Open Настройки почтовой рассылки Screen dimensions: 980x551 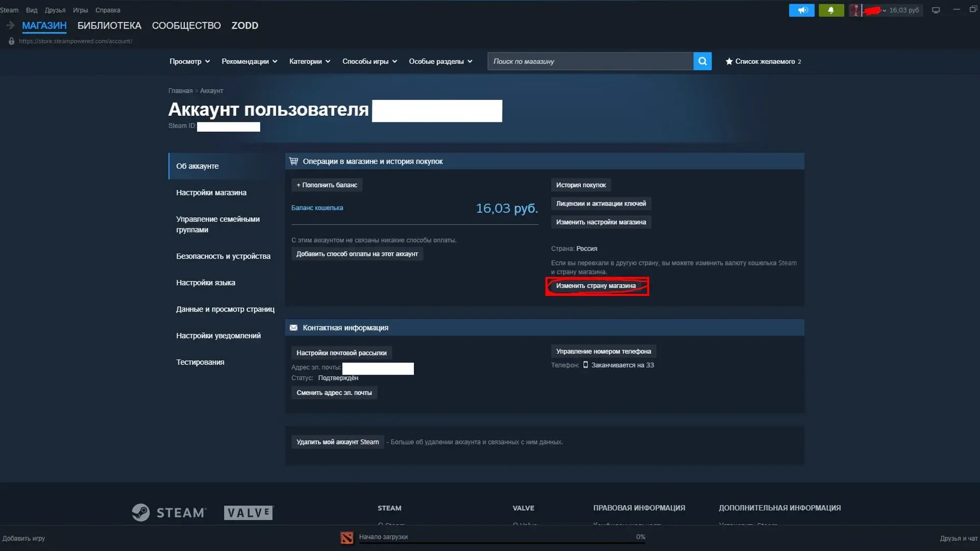tap(341, 353)
